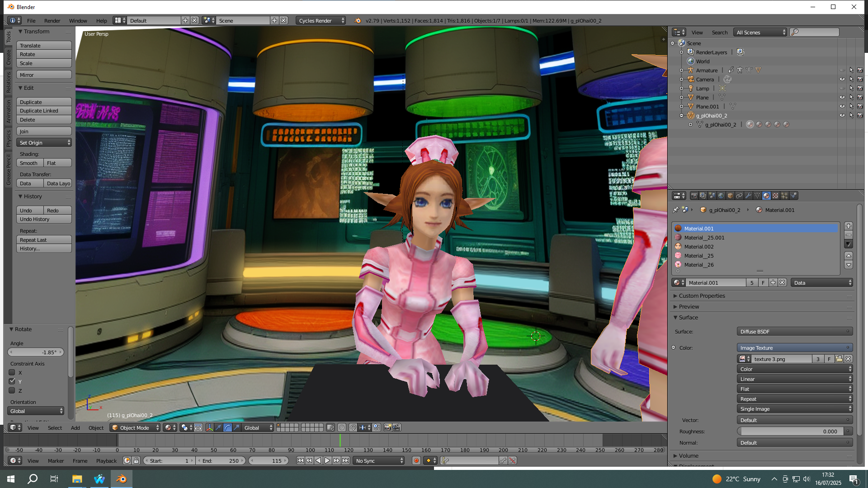This screenshot has height=488, width=868.
Task: Unlink the texture 3.png image datablock
Action: (848, 359)
